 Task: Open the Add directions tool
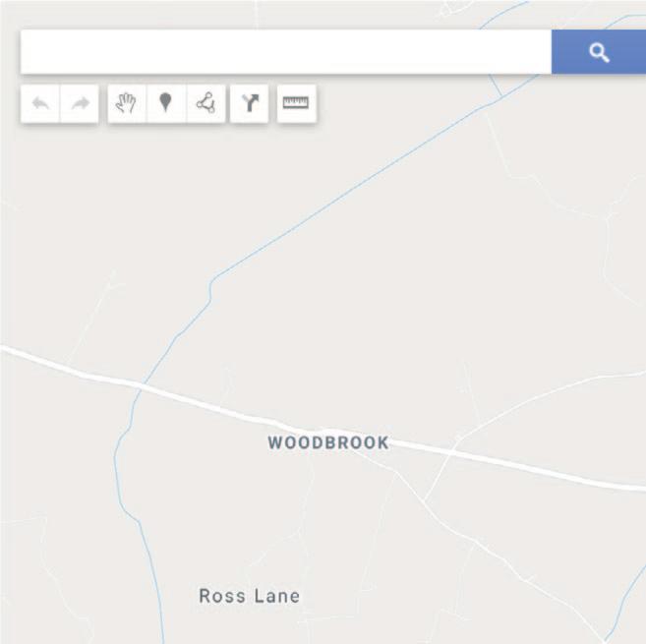click(249, 103)
